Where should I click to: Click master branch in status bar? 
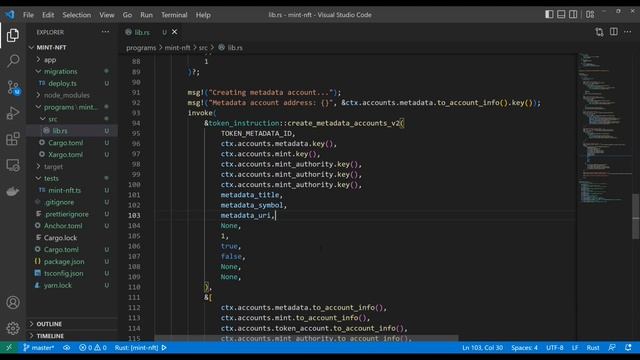(39, 348)
